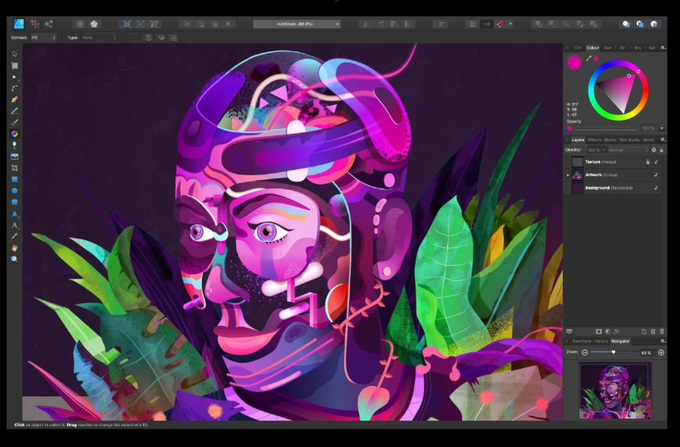
Task: Toggle snapping magnet icon
Action: coord(500,24)
